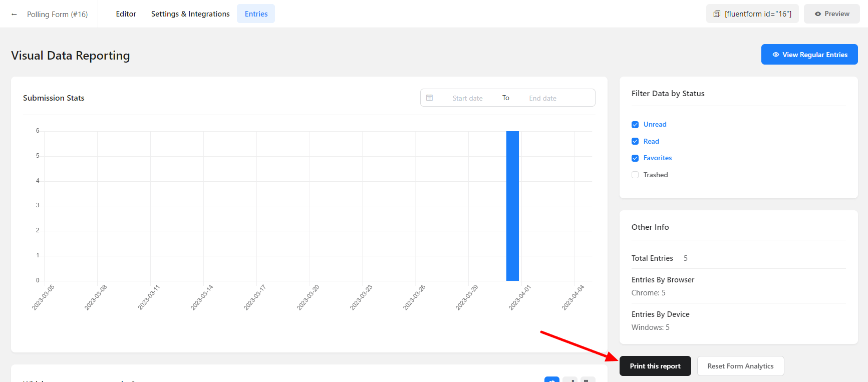Screen dimensions: 868x382
Task: Select the blue pie chart view button
Action: [x=551, y=379]
